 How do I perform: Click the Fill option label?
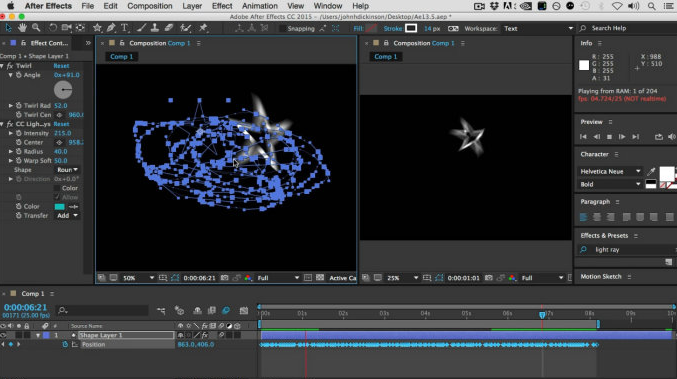pyautogui.click(x=358, y=28)
